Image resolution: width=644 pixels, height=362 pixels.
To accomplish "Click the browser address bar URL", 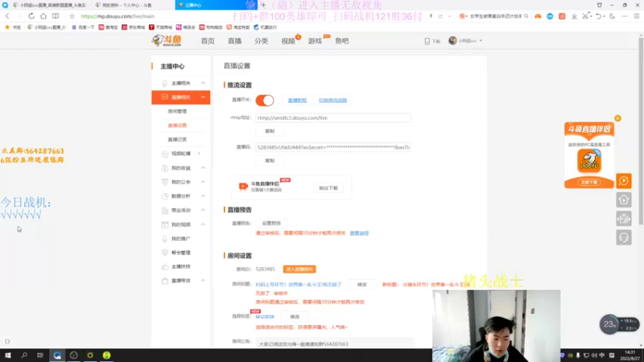I will point(118,16).
